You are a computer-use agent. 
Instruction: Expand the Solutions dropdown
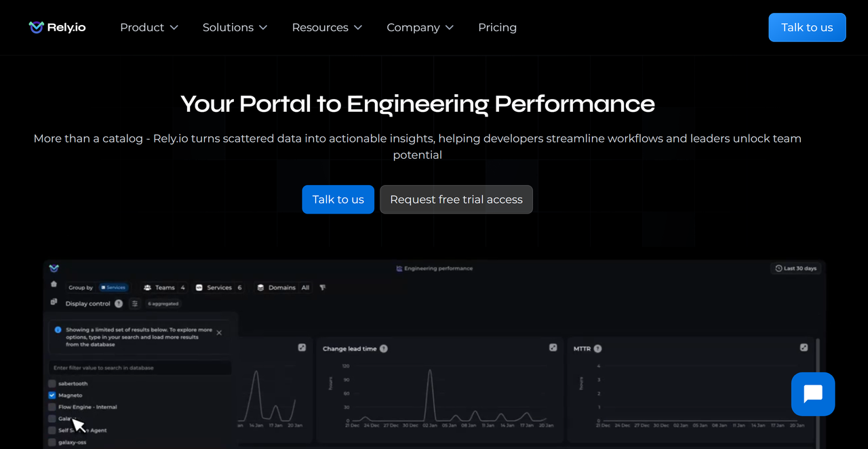pyautogui.click(x=235, y=27)
